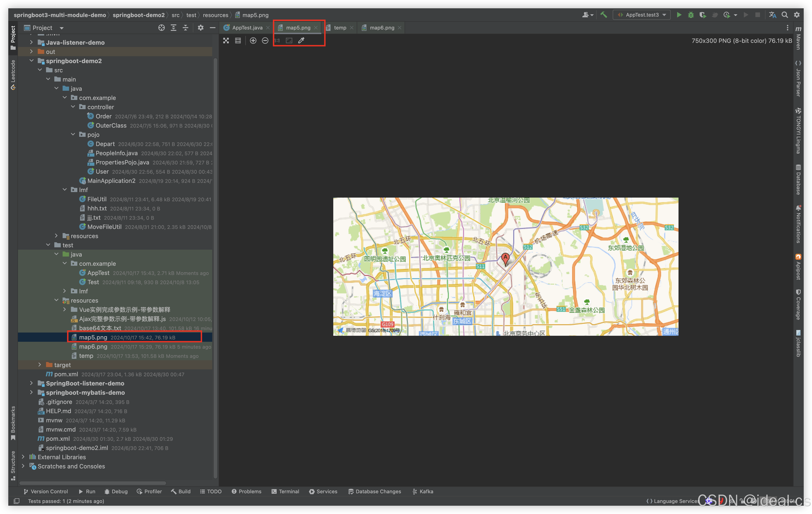
Task: Toggle the chessboard background icon
Action: pyautogui.click(x=226, y=41)
